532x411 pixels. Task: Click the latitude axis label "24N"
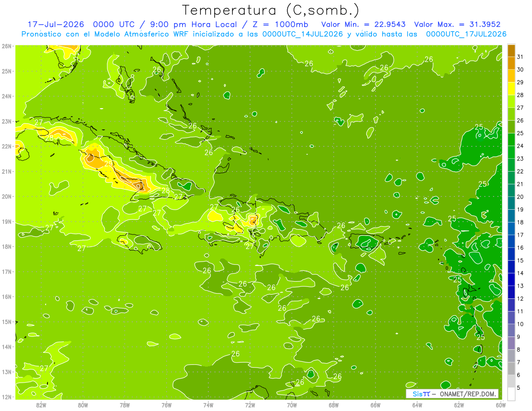7,96
